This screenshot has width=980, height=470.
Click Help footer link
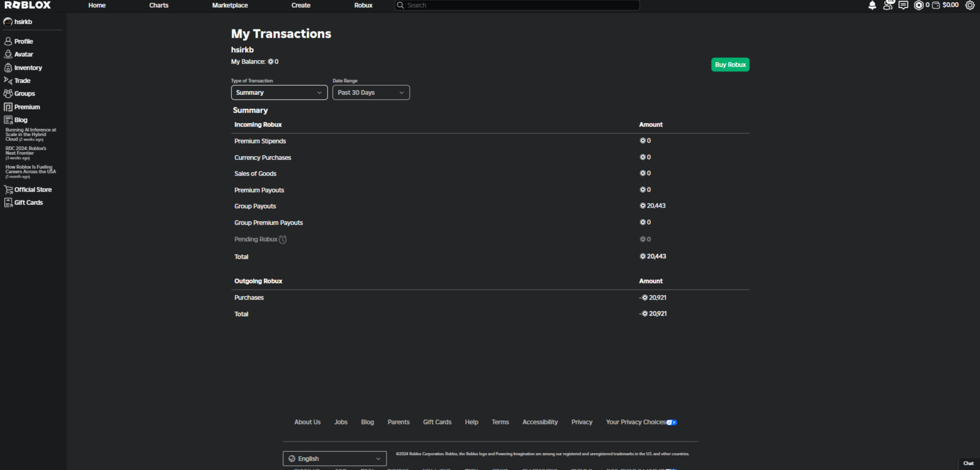pos(472,422)
